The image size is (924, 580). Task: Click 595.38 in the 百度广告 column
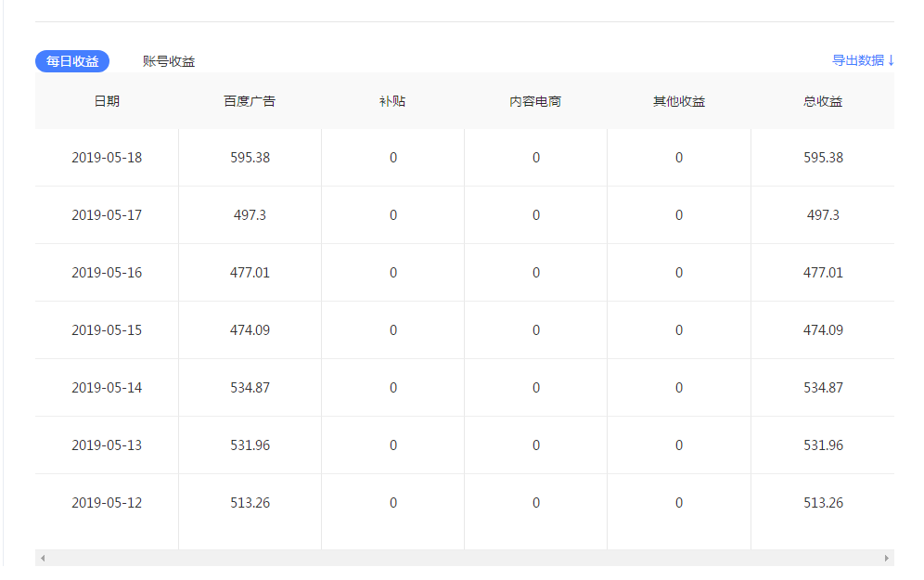(250, 158)
